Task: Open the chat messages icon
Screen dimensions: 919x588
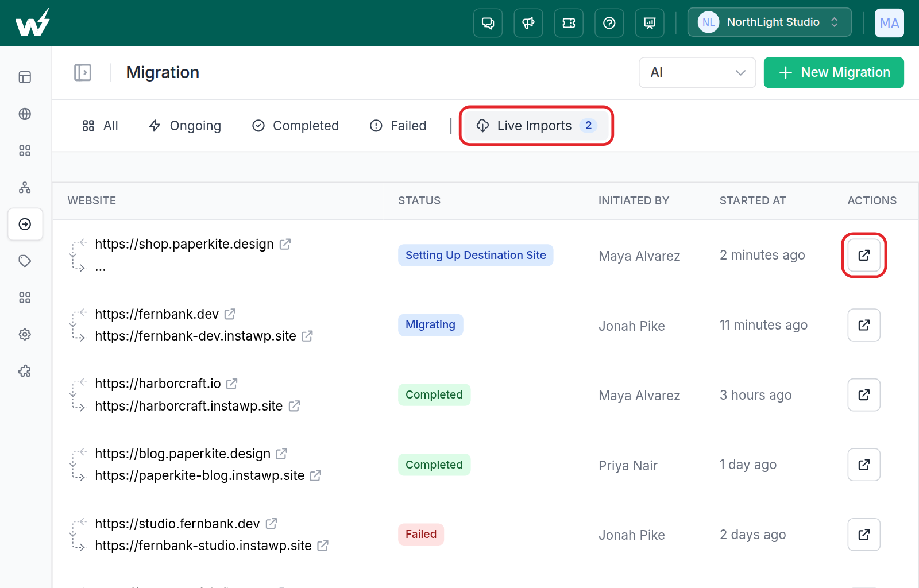Action: (488, 23)
